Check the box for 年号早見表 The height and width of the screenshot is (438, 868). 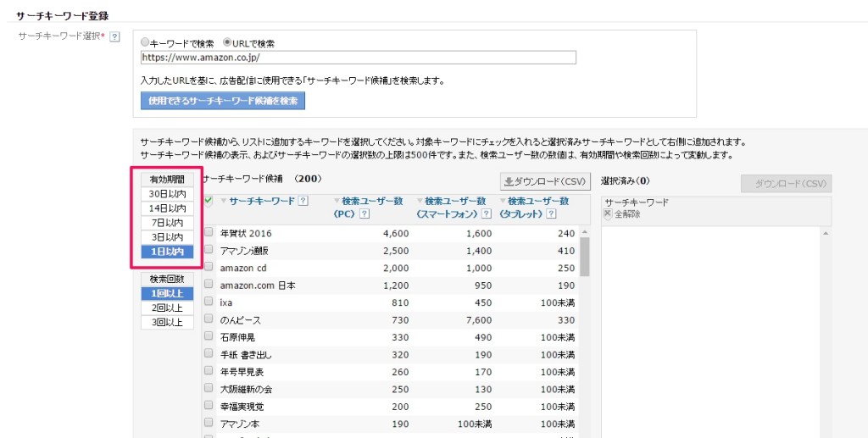[209, 371]
